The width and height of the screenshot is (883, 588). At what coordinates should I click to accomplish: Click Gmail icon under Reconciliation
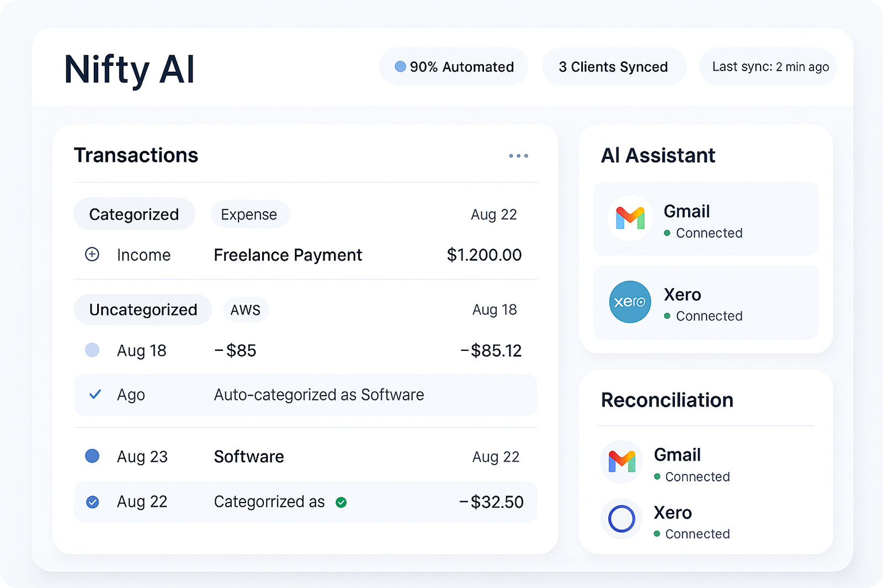(x=621, y=462)
